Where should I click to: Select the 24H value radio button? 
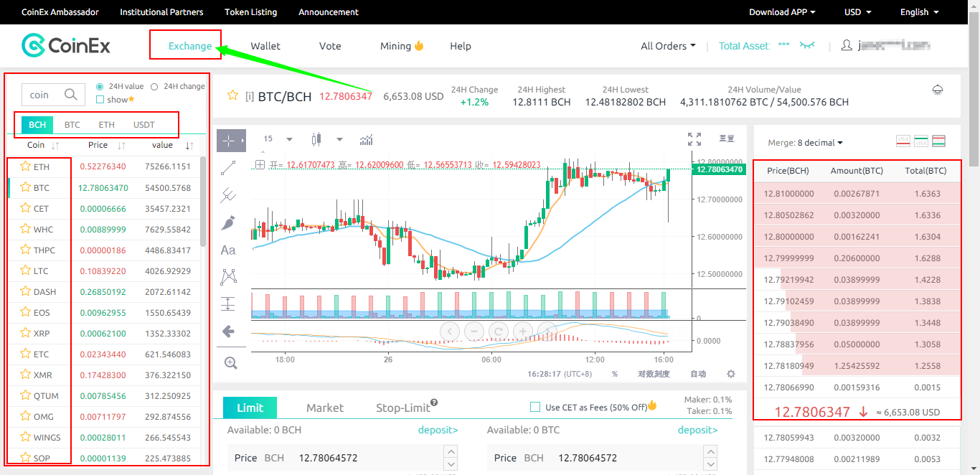point(100,86)
